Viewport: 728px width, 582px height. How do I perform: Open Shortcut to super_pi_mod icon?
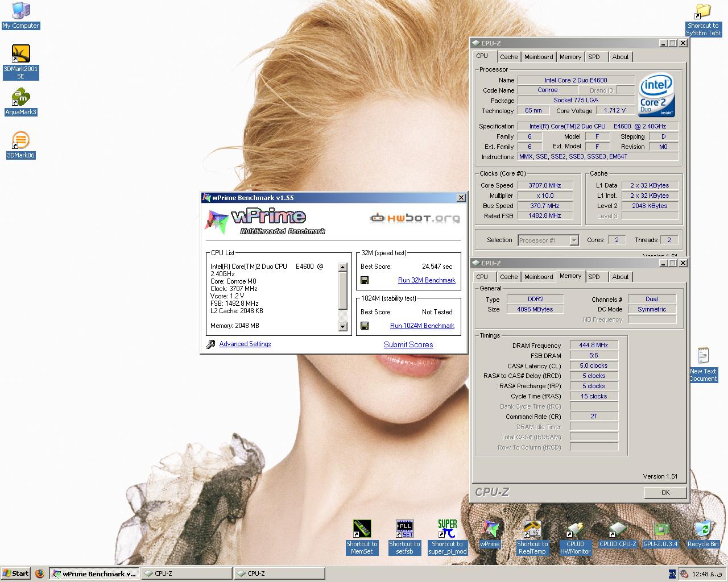[x=447, y=537]
